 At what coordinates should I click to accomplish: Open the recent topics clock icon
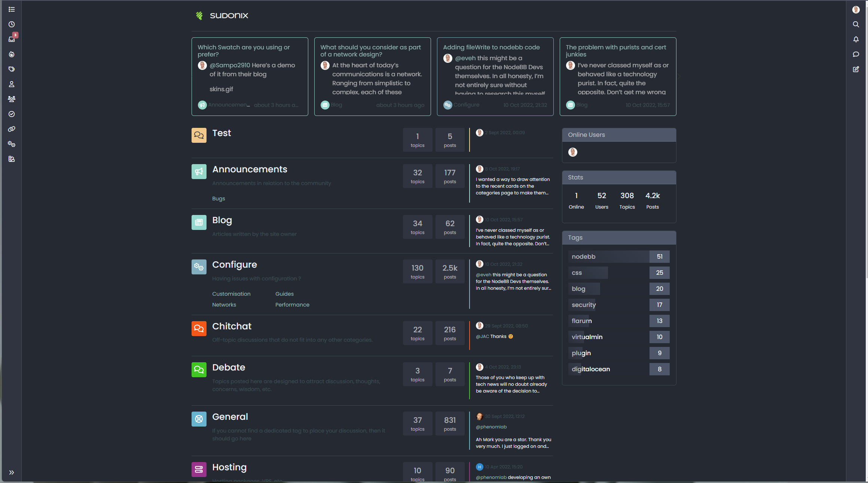point(12,24)
